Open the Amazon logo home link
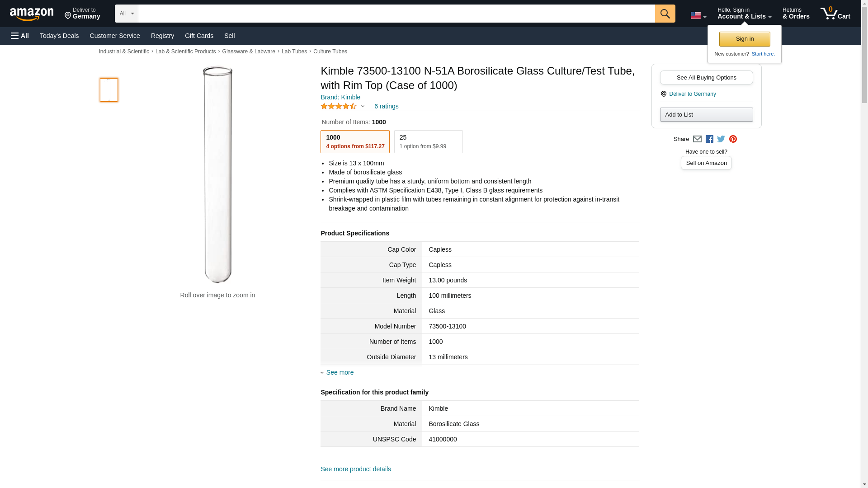The image size is (868, 488). 32,14
